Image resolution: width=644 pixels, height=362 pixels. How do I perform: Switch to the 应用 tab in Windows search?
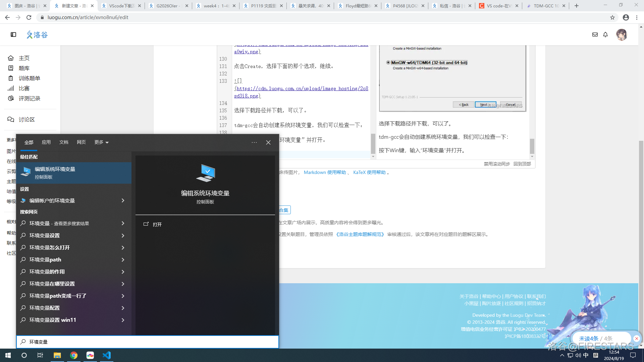click(x=46, y=142)
